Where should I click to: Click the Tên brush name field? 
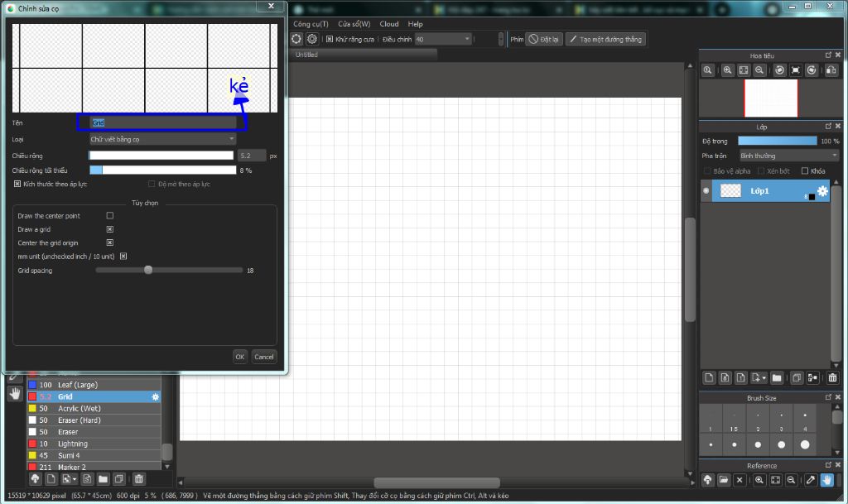click(163, 122)
